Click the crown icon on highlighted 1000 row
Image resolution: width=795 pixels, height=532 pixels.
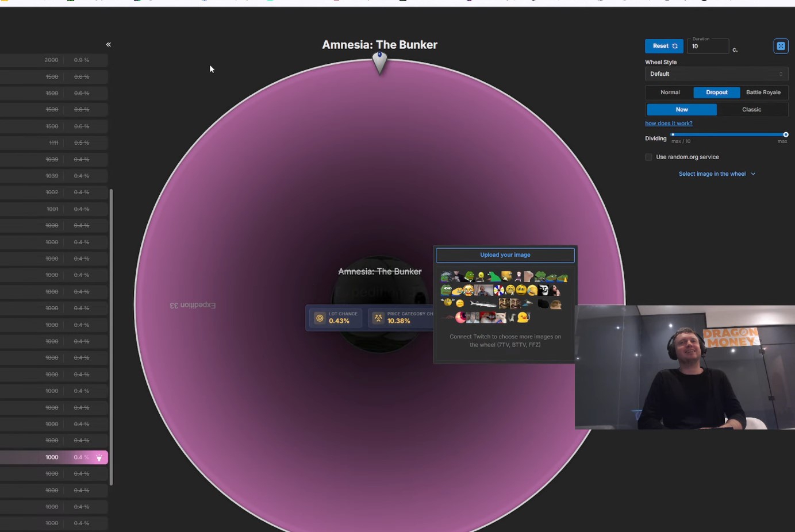point(99,457)
